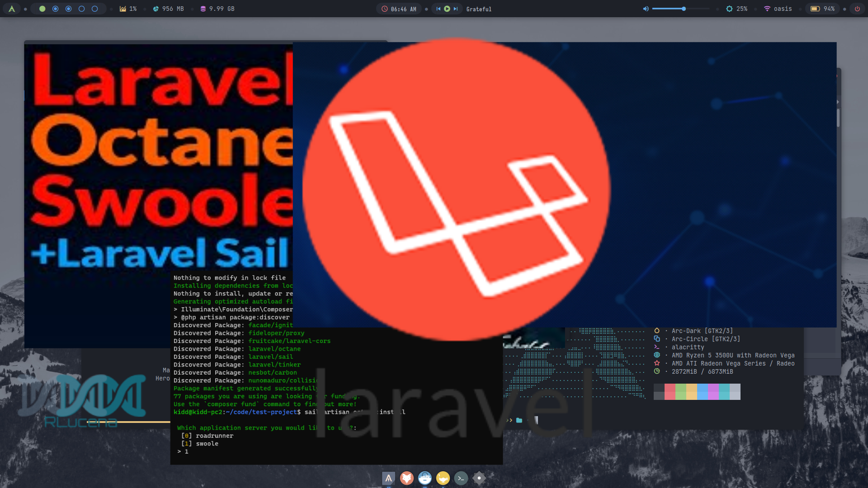868x488 pixels.
Task: Open the blue file manager dock icon
Action: pyautogui.click(x=425, y=478)
